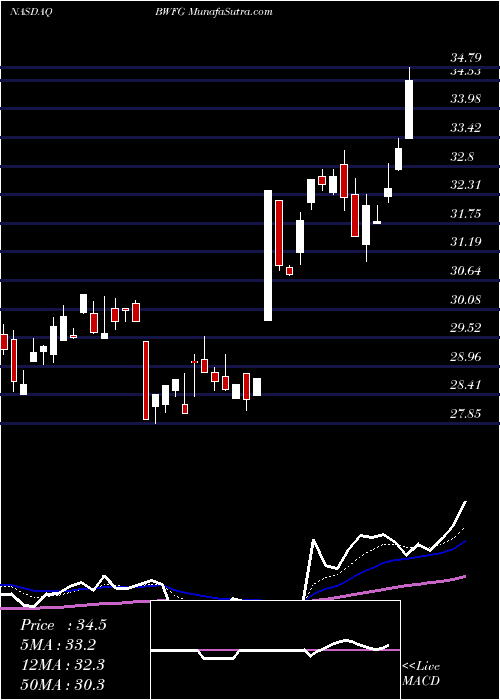The image size is (500, 700).
Task: Select the 27.85 price level label
Action: click(x=466, y=414)
